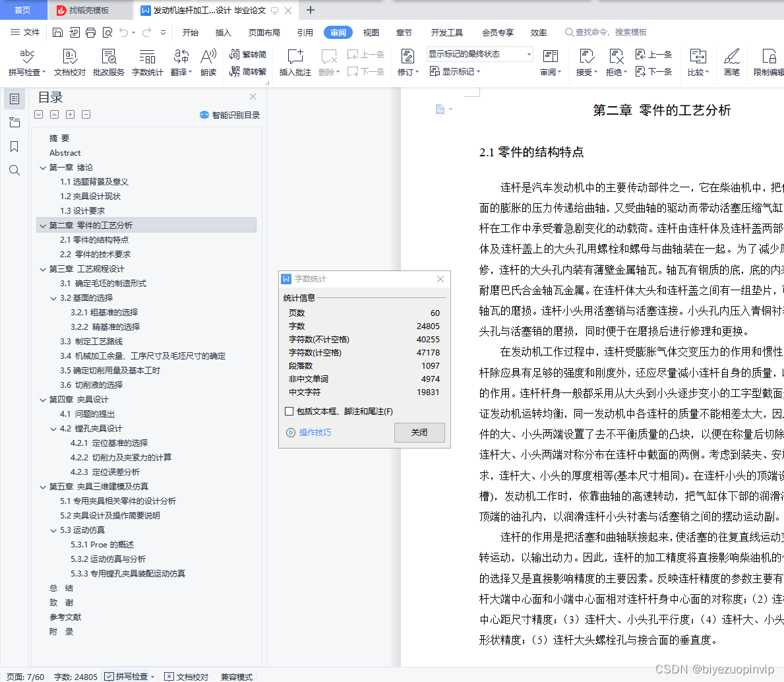Go to next revision 下一条 near 拒绝

click(653, 71)
